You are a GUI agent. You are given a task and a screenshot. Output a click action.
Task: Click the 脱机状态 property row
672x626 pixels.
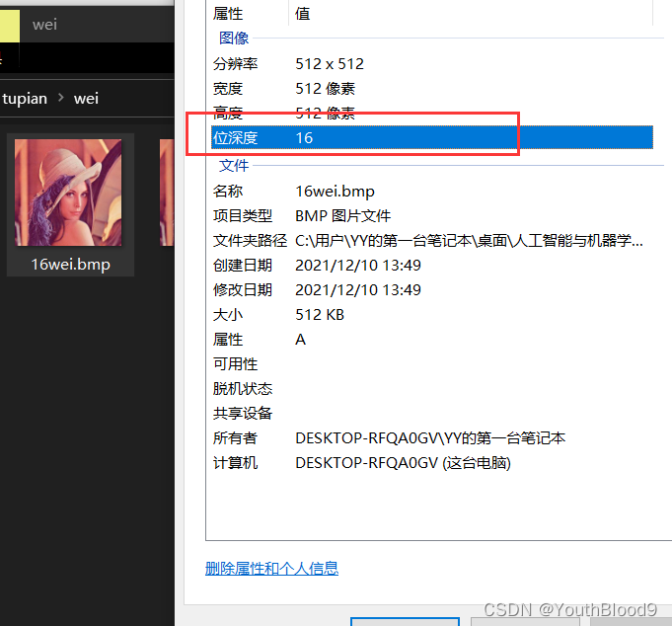[432, 389]
